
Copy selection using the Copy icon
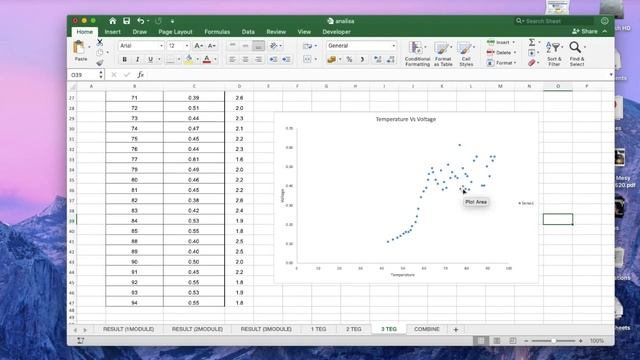click(x=100, y=53)
